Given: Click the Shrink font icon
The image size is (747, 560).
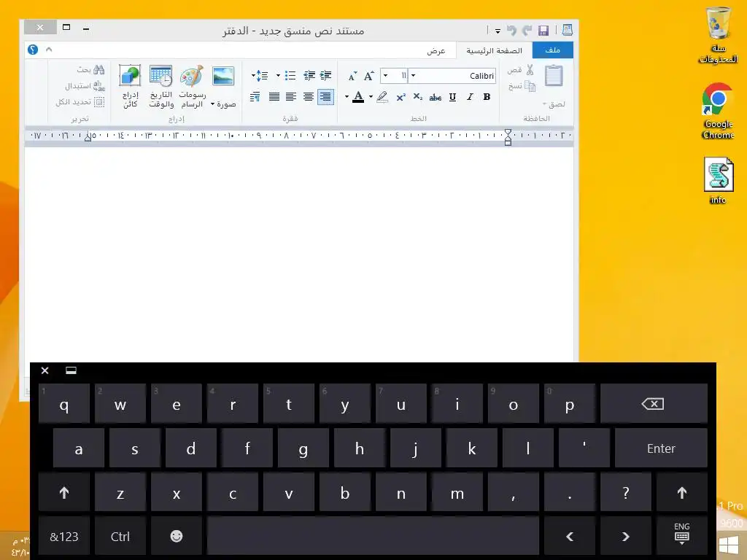Looking at the screenshot, I should coord(352,76).
